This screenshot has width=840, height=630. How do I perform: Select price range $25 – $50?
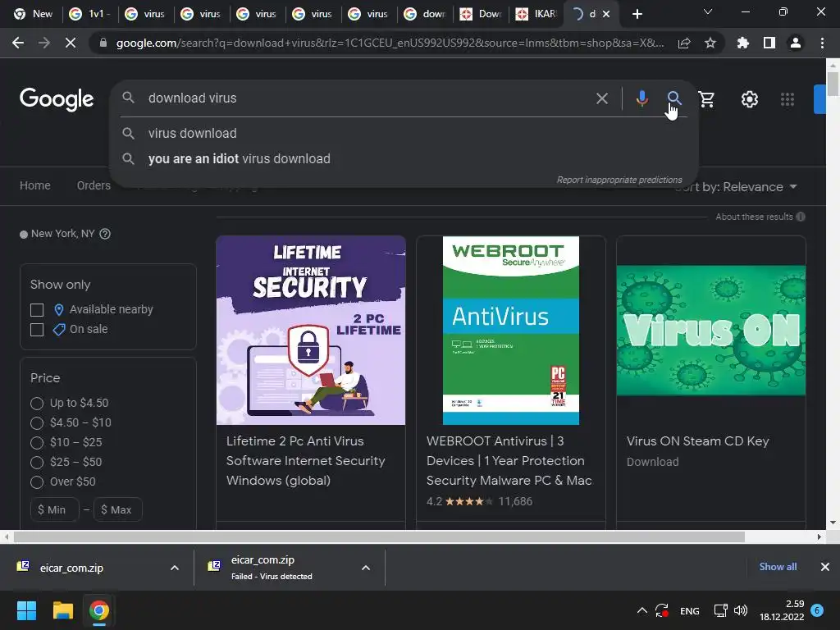tap(37, 463)
